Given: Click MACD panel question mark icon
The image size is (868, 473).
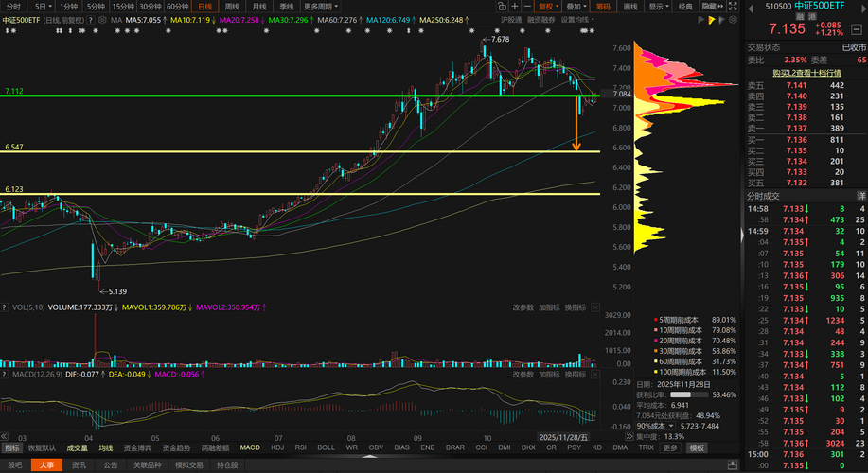Looking at the screenshot, I should point(4,375).
